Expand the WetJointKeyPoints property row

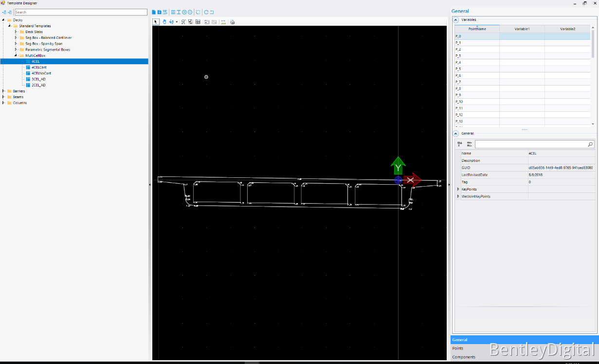click(x=458, y=196)
